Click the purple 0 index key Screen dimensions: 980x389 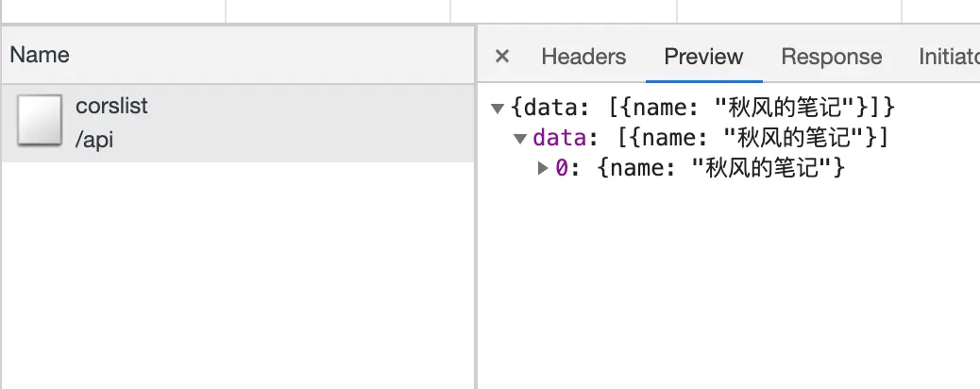(562, 168)
